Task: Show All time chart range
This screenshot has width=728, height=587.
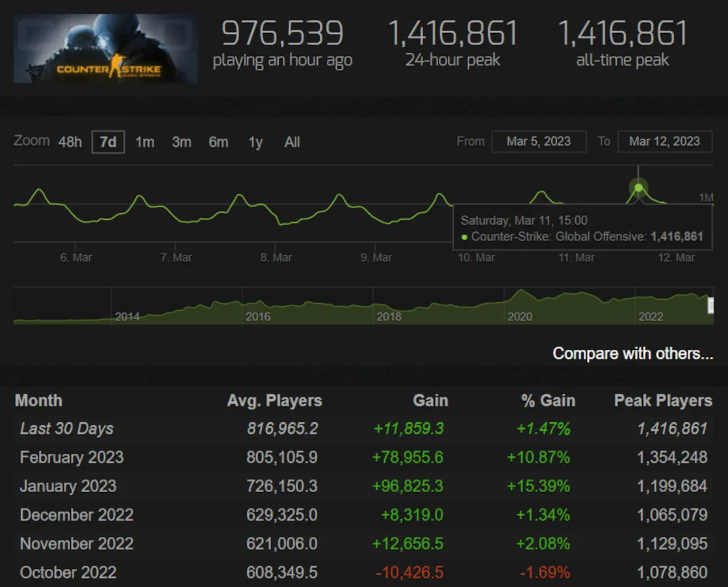Action: pos(292,142)
